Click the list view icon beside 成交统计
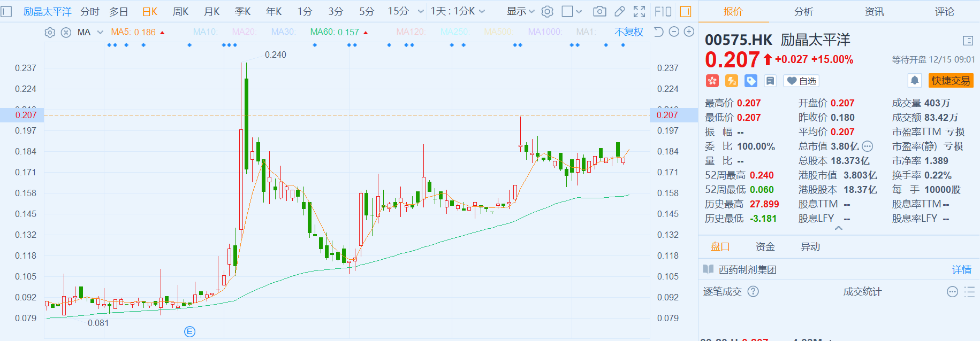 [969, 292]
